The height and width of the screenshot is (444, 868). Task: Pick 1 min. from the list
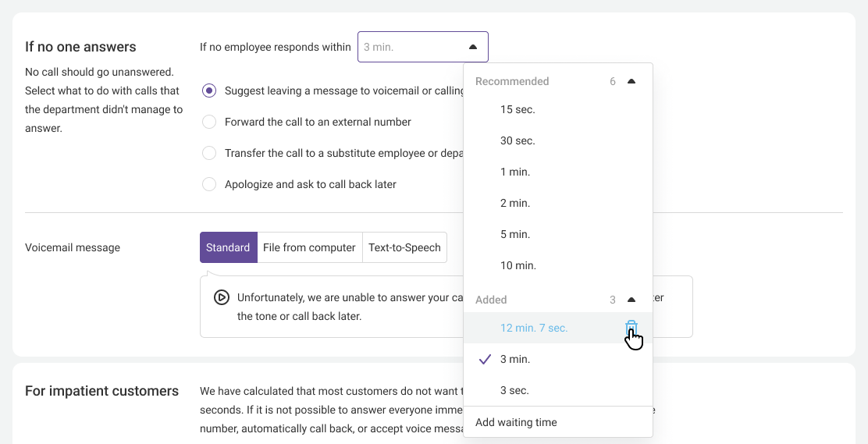pos(515,172)
